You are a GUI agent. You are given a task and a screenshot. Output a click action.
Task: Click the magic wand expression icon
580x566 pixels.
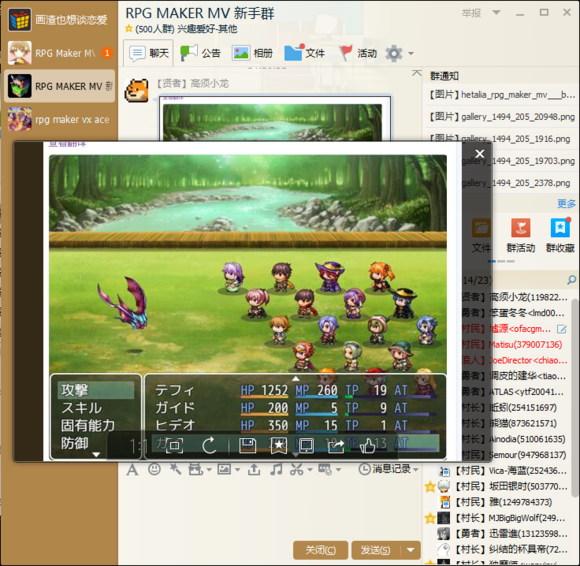point(175,469)
